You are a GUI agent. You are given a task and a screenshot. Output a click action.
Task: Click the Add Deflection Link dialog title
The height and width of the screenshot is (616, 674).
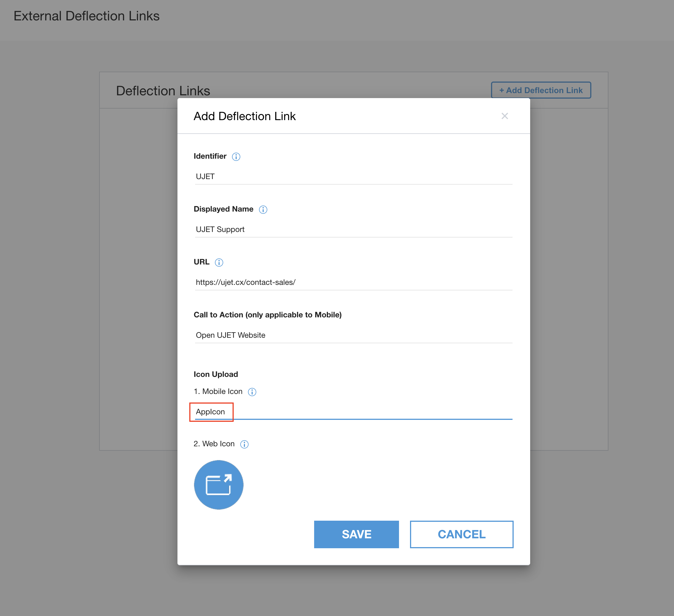244,116
